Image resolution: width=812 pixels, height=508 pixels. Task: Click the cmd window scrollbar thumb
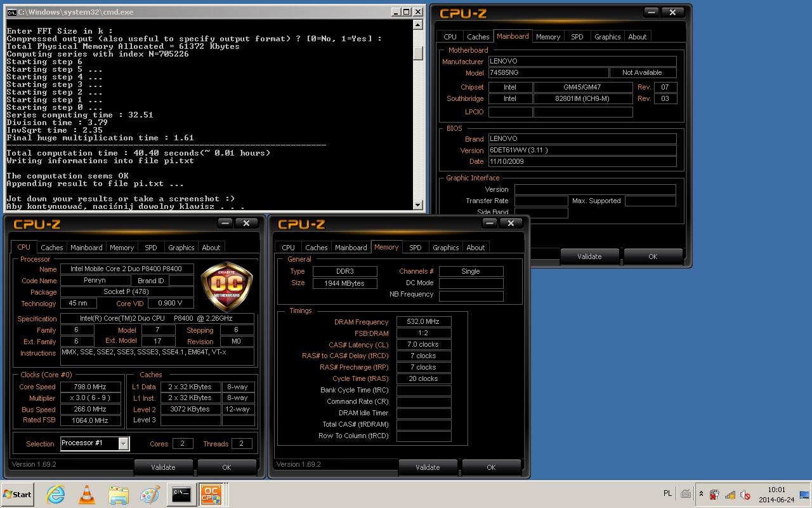[417, 53]
